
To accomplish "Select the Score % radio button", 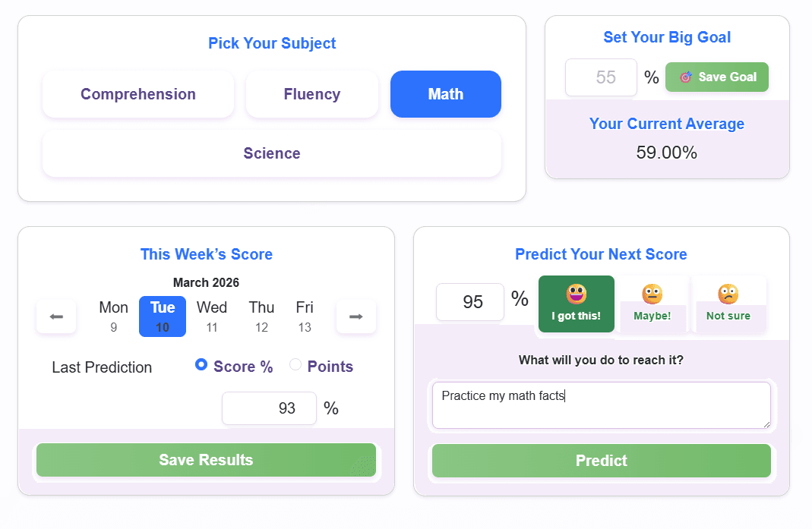I will click(201, 365).
